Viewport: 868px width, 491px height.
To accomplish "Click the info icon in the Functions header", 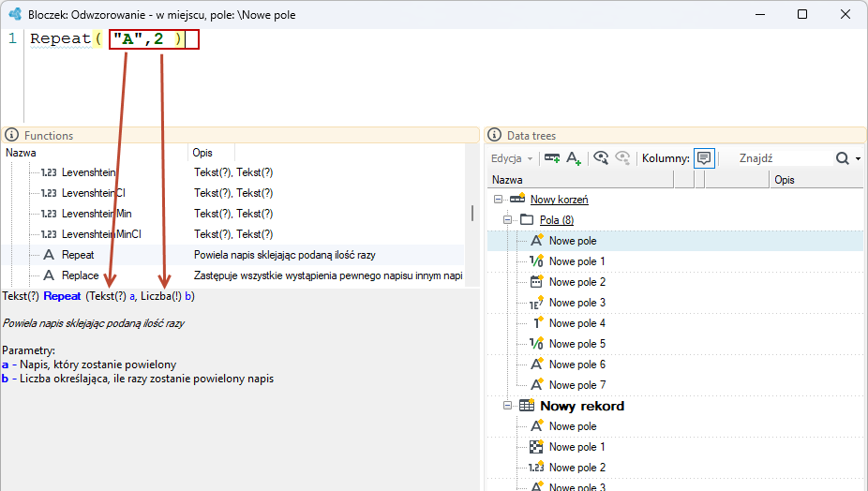I will [x=11, y=135].
